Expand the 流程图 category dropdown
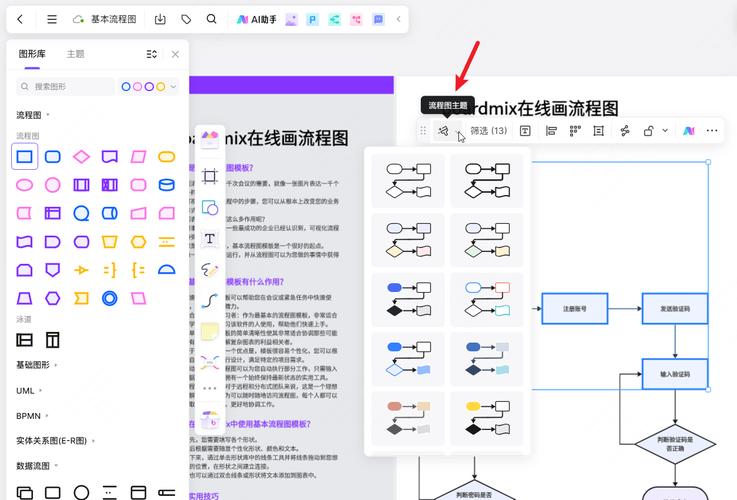737x500 pixels. (x=33, y=115)
